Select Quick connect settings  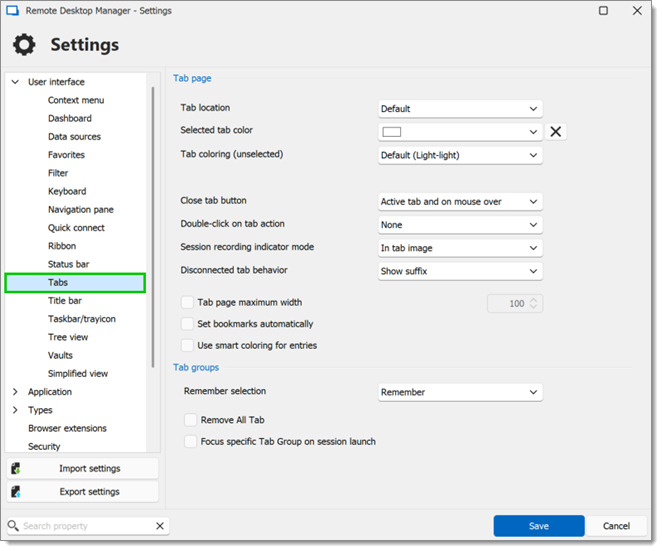click(x=76, y=228)
